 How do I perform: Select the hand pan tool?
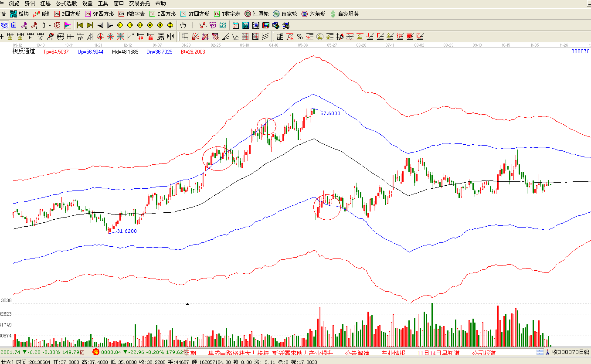[183, 25]
